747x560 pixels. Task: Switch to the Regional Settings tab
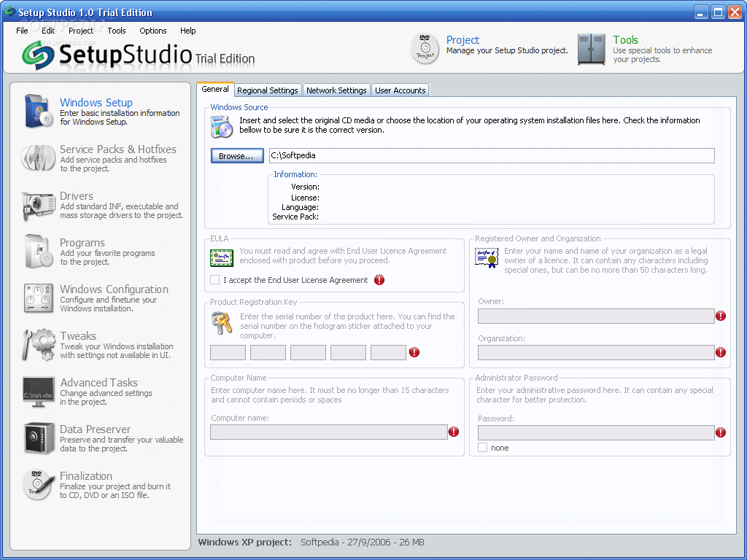[268, 90]
